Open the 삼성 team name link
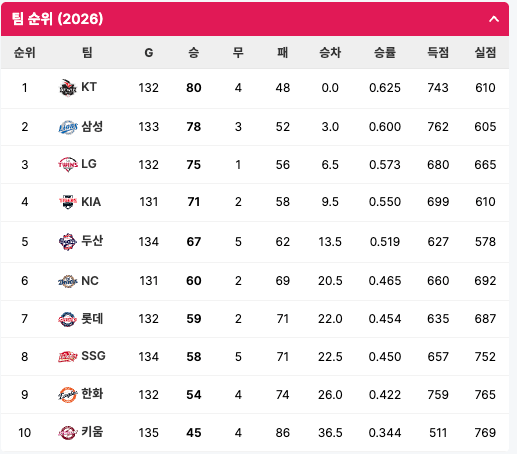The height and width of the screenshot is (454, 517). (x=92, y=126)
